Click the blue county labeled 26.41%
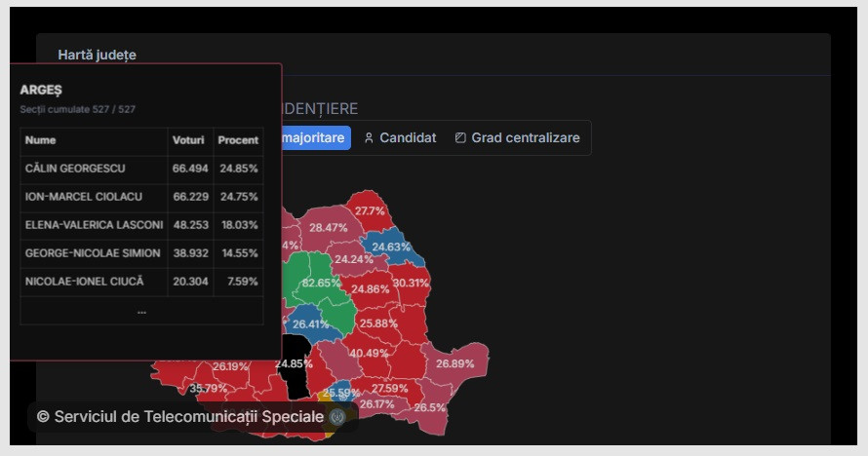Viewport: 868px width, 456px height. pyautogui.click(x=310, y=324)
